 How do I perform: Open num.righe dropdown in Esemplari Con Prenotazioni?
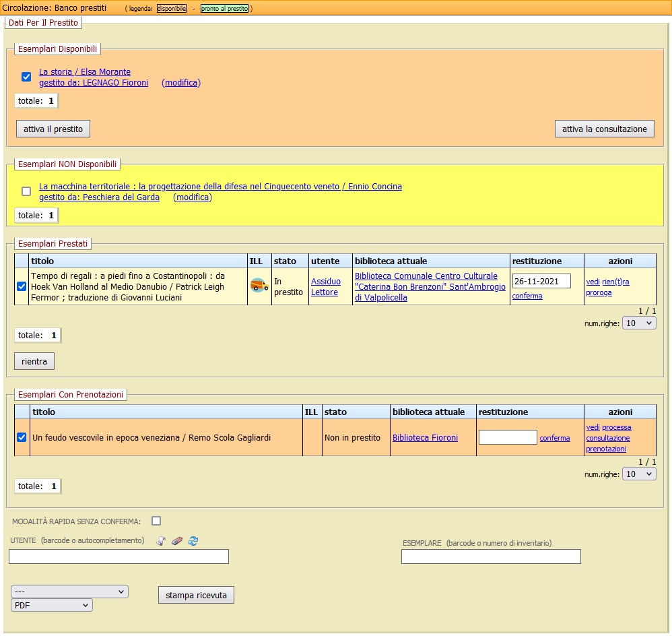[639, 474]
